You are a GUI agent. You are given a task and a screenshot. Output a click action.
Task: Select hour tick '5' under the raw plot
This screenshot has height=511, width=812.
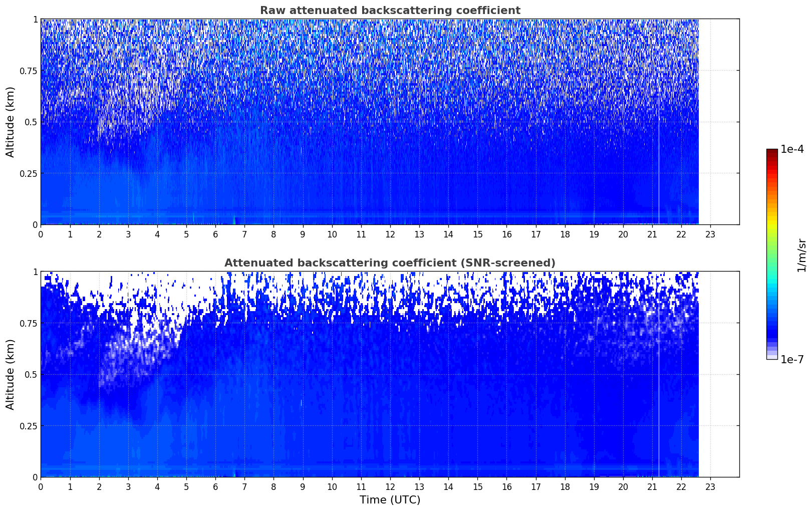click(186, 234)
